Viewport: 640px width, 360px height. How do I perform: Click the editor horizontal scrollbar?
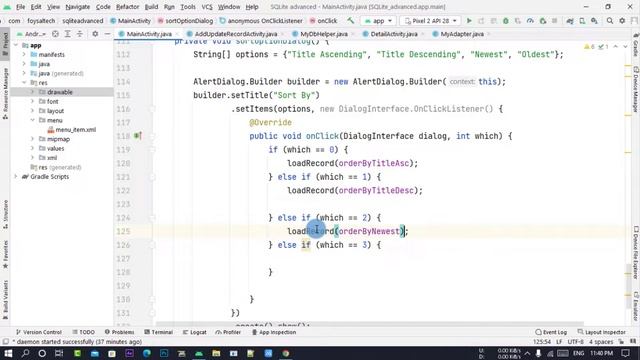[369, 324]
